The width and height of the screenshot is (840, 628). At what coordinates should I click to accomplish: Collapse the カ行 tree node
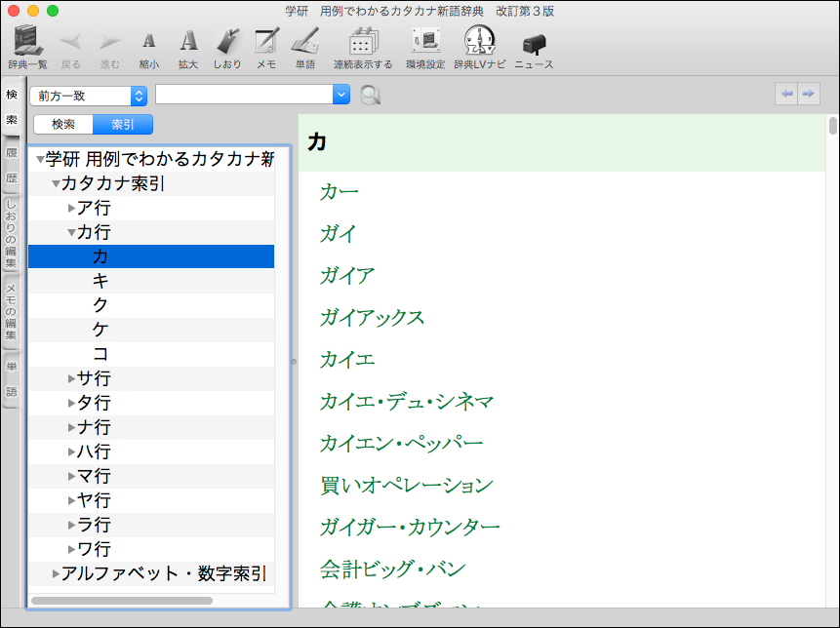point(71,232)
